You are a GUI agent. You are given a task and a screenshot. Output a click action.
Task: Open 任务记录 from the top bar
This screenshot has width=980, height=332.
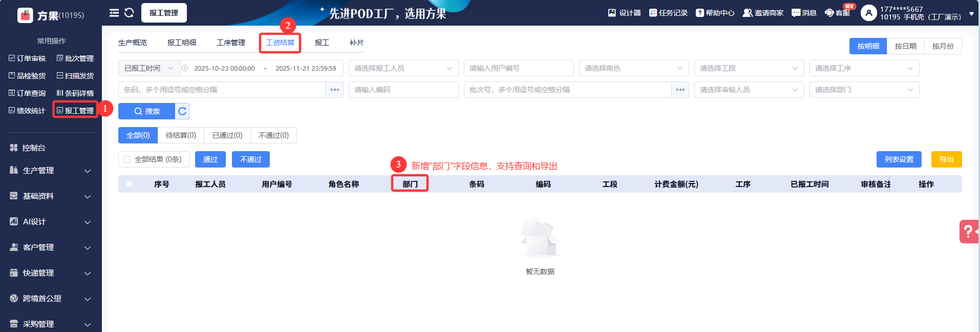point(668,13)
